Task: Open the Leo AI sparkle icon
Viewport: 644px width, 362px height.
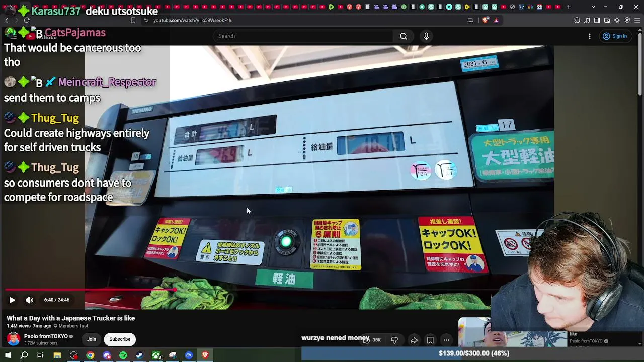Action: click(617, 20)
